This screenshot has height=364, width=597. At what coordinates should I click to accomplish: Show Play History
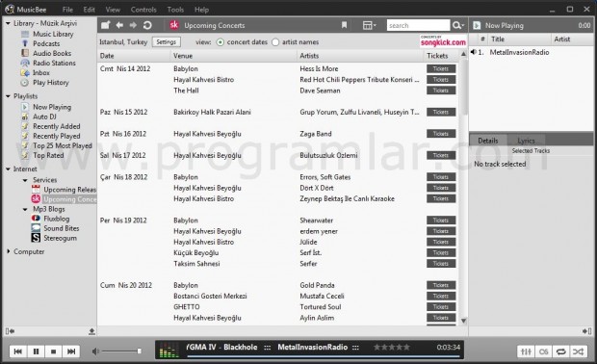click(x=51, y=82)
